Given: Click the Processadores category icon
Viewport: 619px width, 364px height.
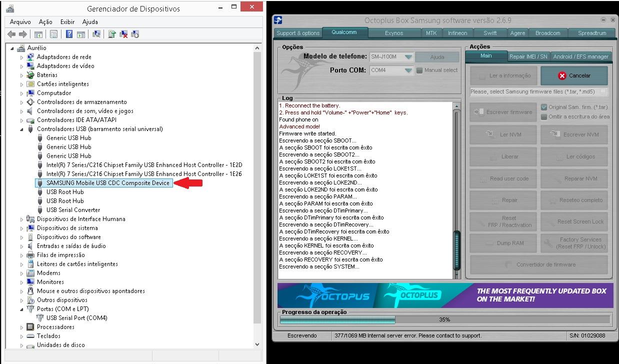Looking at the screenshot, I should [x=30, y=327].
